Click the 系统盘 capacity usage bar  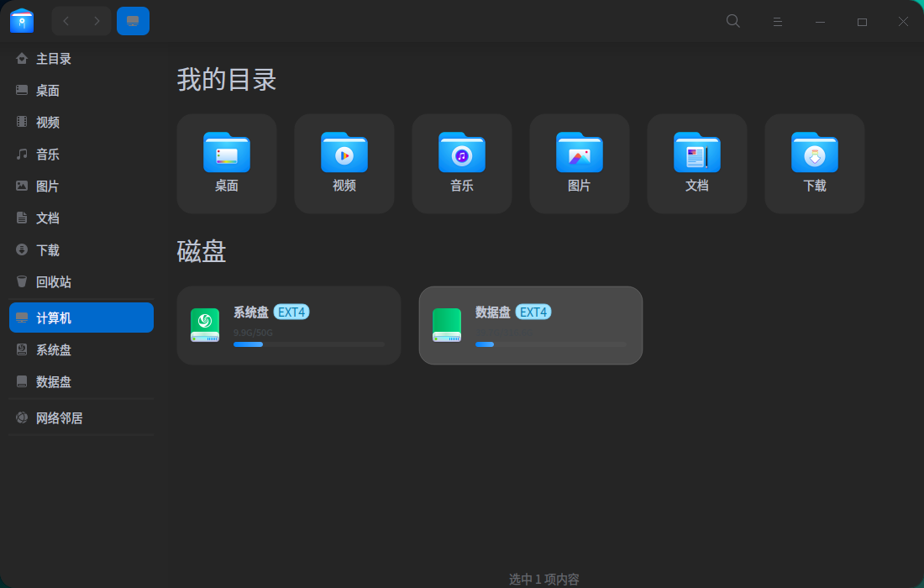(x=309, y=344)
